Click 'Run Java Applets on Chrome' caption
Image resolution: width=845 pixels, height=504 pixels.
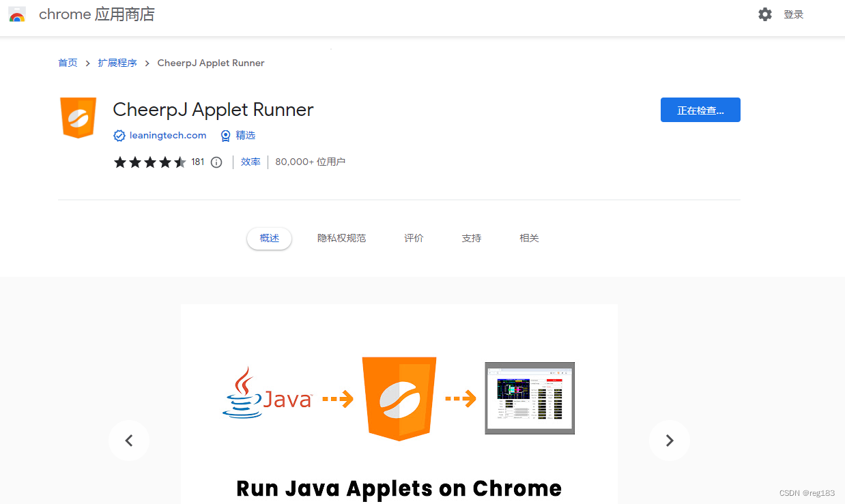pyautogui.click(x=399, y=488)
